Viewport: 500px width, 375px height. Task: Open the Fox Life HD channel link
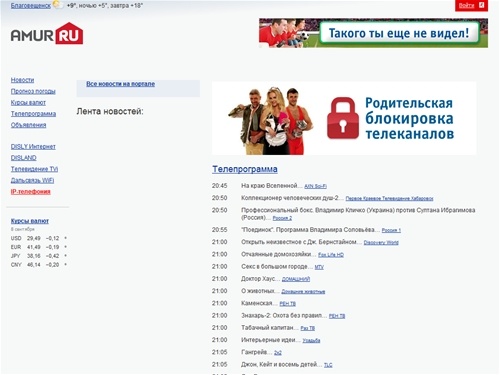click(x=331, y=255)
